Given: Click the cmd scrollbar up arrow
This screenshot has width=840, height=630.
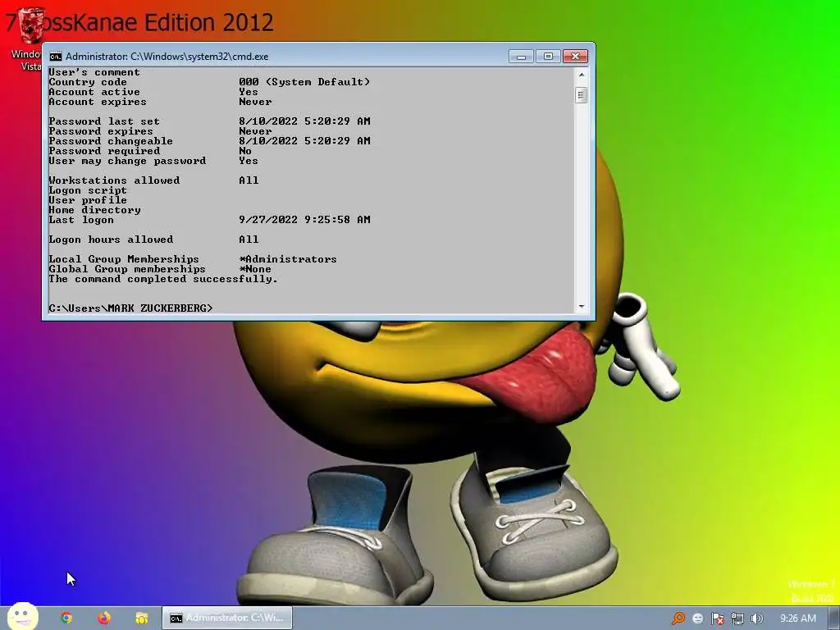Looking at the screenshot, I should 582,75.
